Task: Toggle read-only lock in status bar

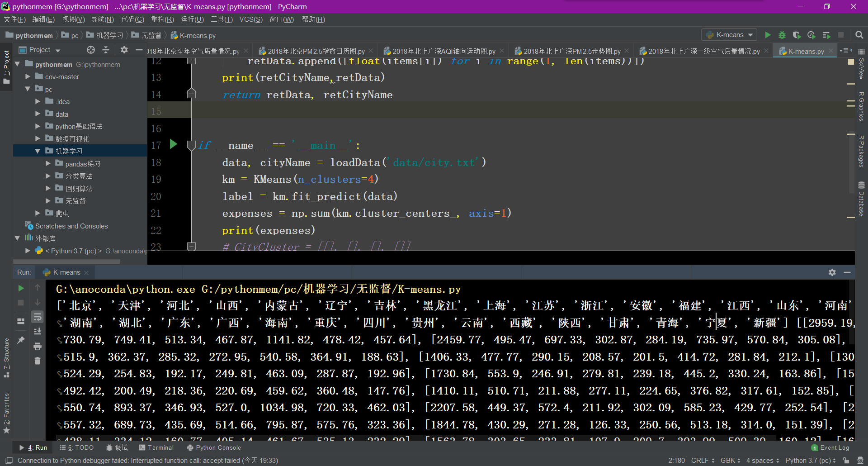Action: (846, 461)
